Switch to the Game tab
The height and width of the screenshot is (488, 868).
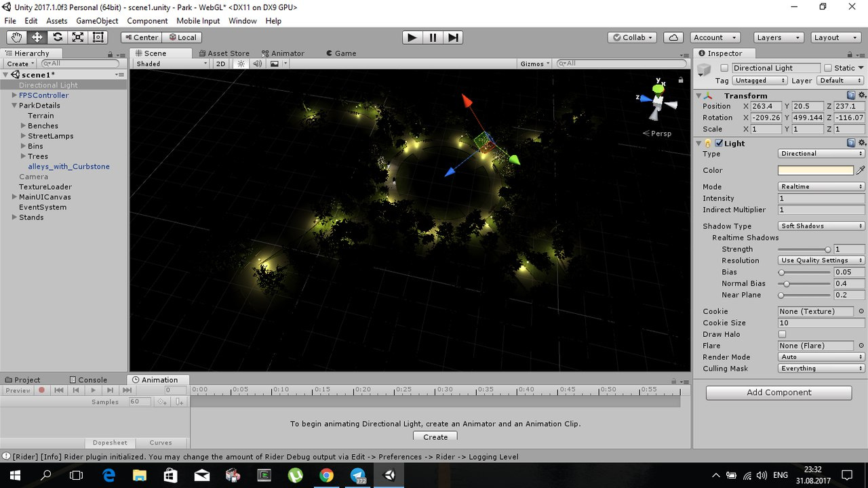point(341,53)
